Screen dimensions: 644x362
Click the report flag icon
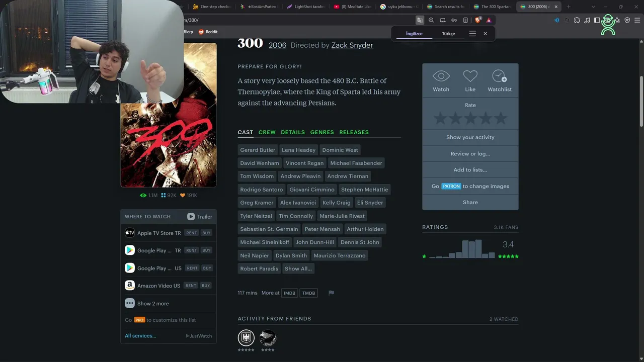[331, 293]
